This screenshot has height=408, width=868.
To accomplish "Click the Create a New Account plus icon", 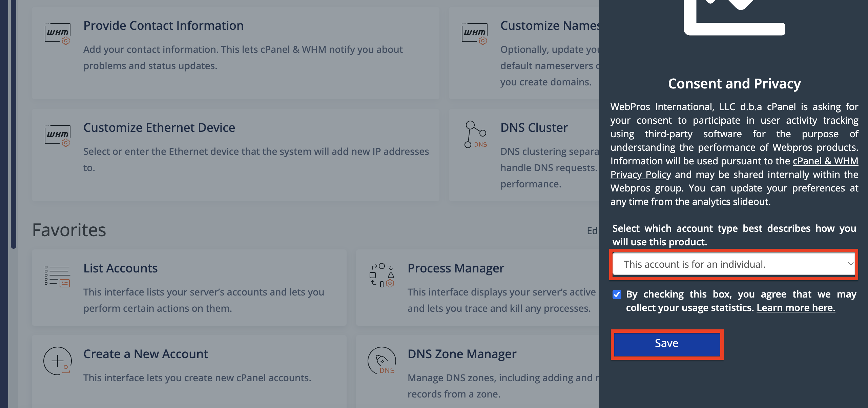I will click(x=58, y=361).
